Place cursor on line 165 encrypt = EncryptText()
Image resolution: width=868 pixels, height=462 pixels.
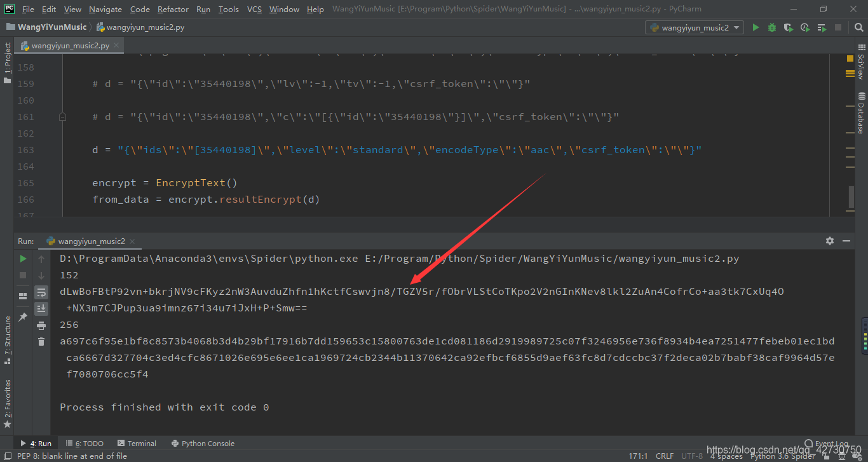[x=165, y=183]
